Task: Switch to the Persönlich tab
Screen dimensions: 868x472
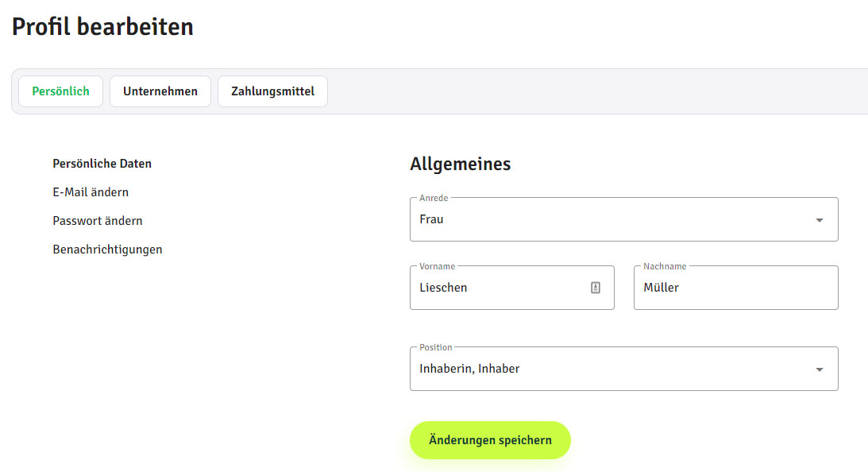Action: point(60,91)
